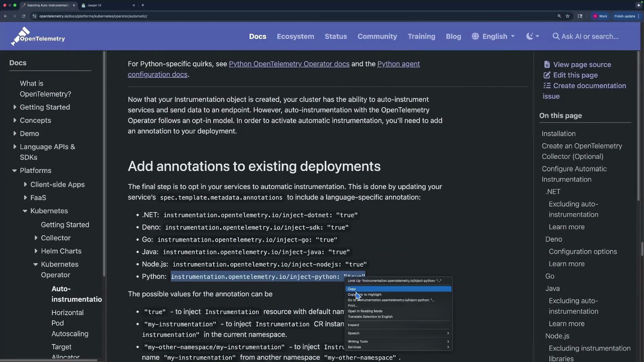
Task: Open the Community navigation item
Action: 377,37
